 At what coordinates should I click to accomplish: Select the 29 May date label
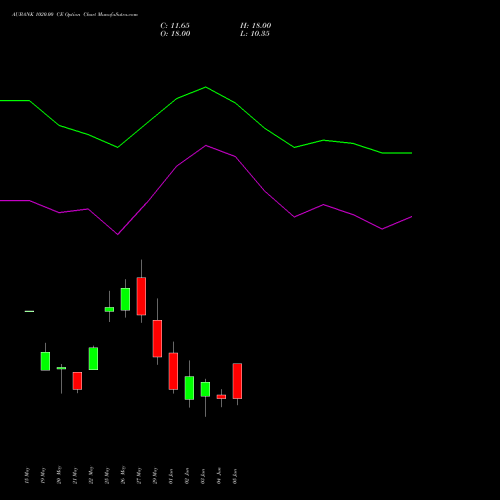155,475
